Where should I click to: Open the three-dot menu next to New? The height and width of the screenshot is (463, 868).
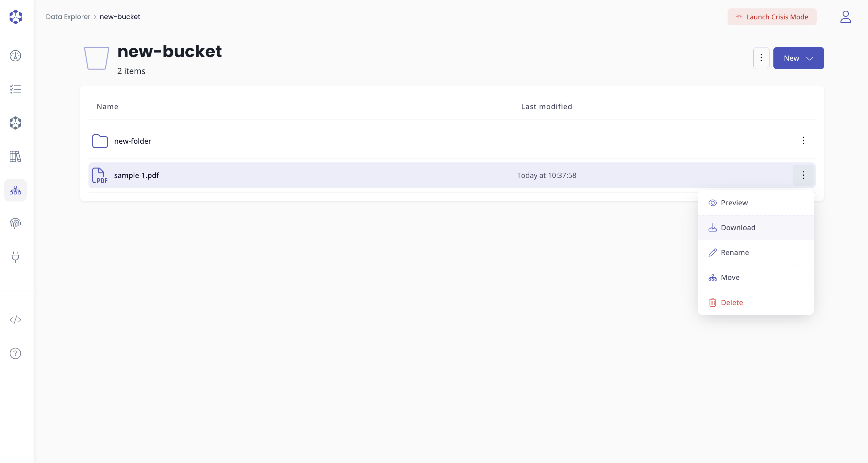point(761,58)
